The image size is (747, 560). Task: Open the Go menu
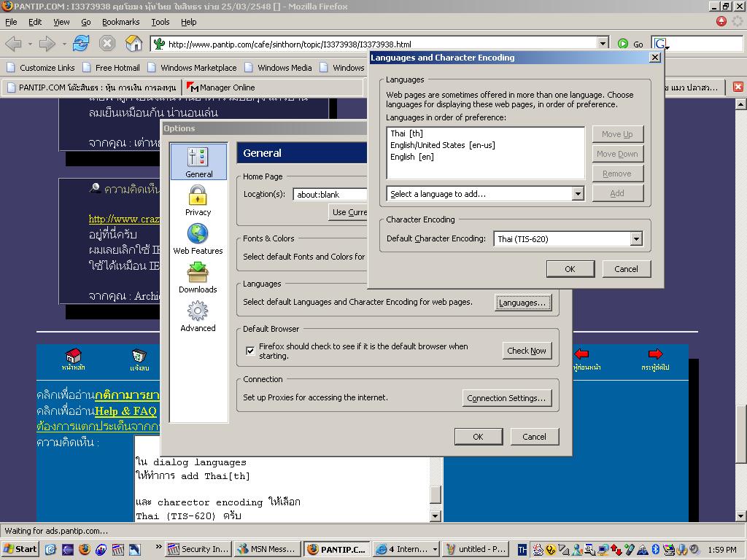[x=86, y=22]
